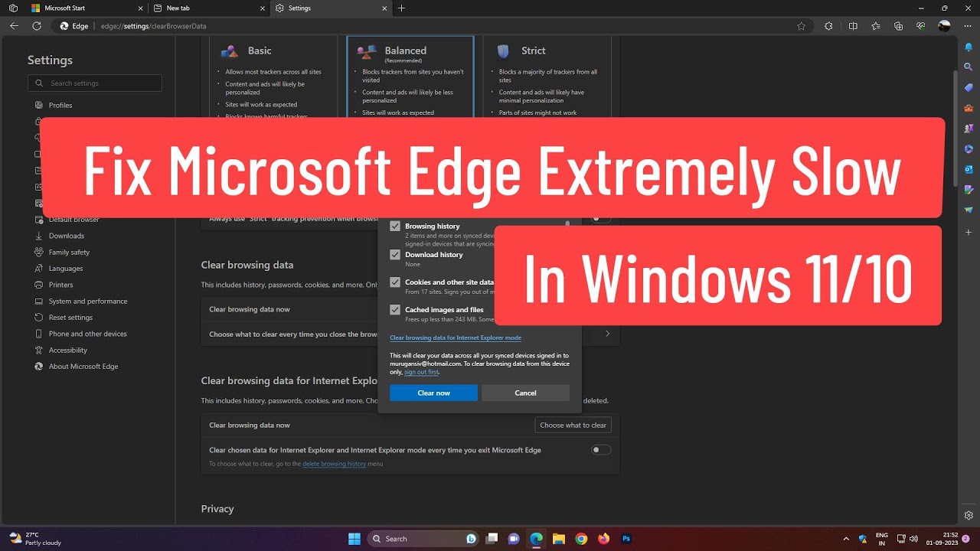Screen dimensions: 980x551
Task: Uncheck Cached images and files checkbox
Action: click(x=395, y=310)
